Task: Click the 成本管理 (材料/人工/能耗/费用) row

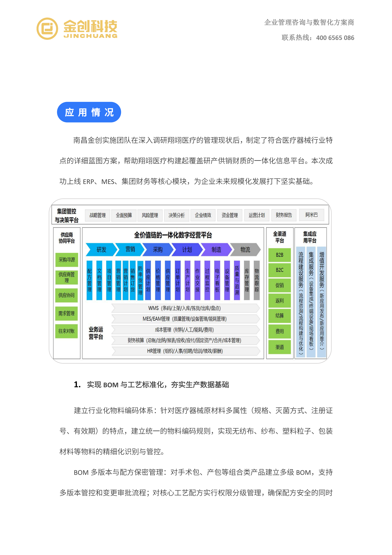Action: tap(186, 330)
